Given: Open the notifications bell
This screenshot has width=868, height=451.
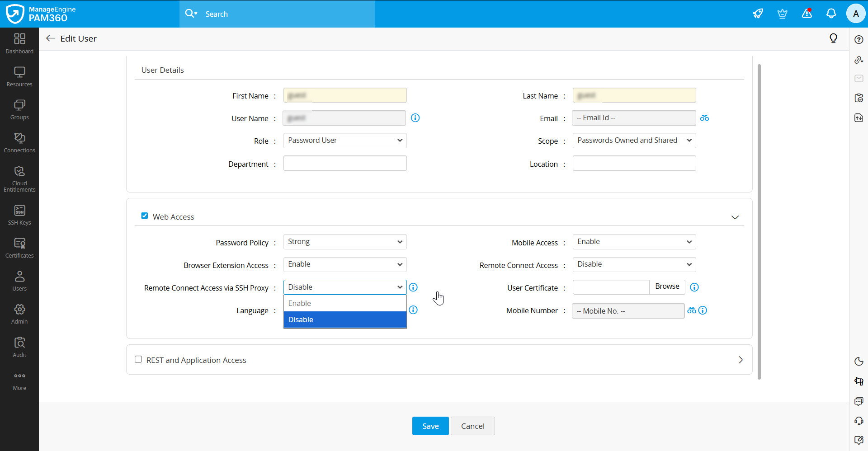Looking at the screenshot, I should tap(831, 14).
